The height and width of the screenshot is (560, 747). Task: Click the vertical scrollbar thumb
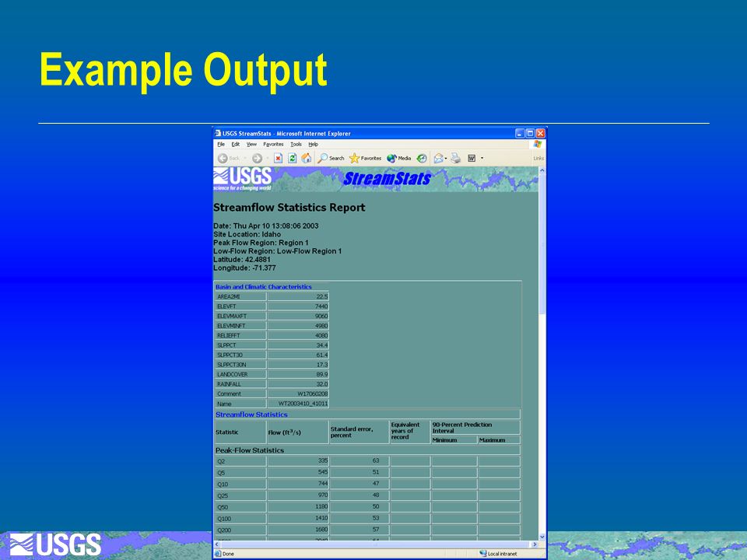(542, 243)
